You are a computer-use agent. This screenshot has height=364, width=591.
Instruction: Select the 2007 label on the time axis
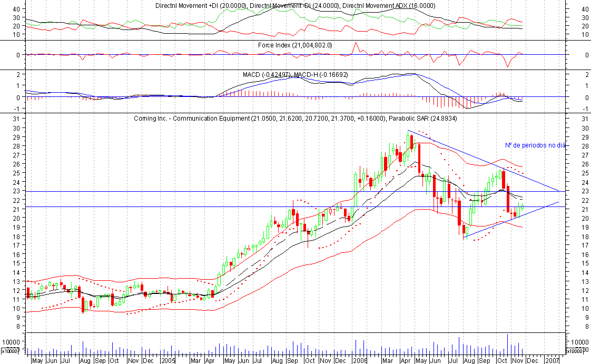552,361
